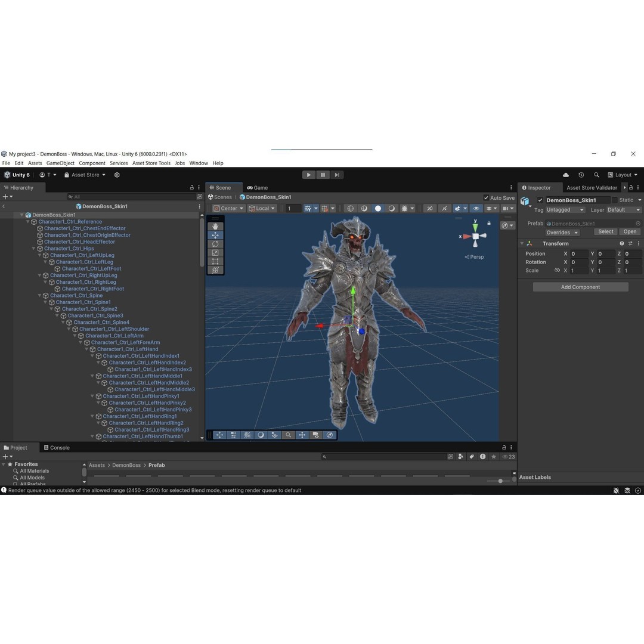Open the Asset Store Tools menu

tap(151, 163)
